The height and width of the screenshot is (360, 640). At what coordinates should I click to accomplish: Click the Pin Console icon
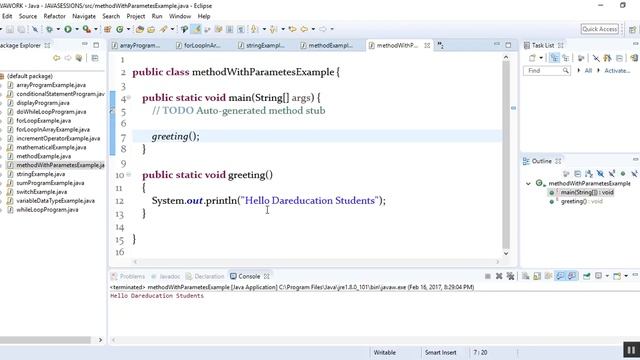coord(587,276)
